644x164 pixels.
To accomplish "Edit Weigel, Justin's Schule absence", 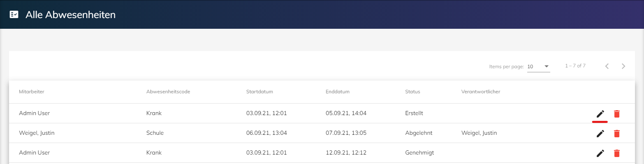I will pyautogui.click(x=600, y=133).
